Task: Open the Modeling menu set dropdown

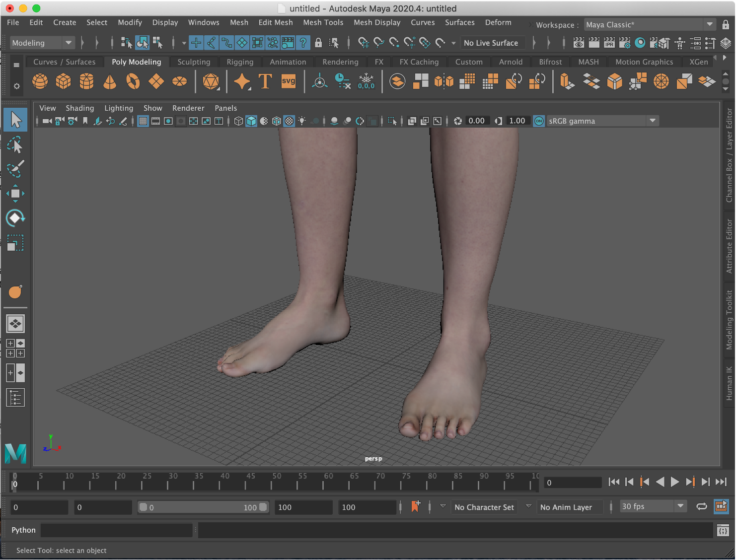Action: click(x=42, y=43)
